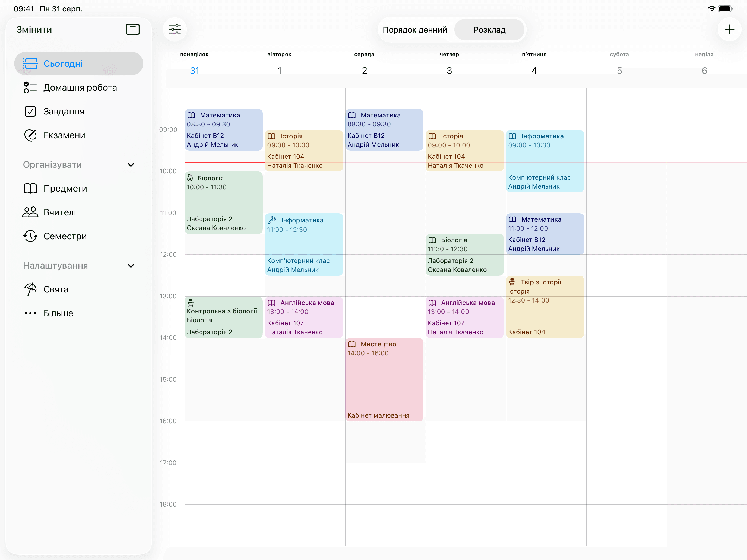Open Thursday Історія 09:00 - 10:00 lesson
The height and width of the screenshot is (560, 747).
(464, 151)
